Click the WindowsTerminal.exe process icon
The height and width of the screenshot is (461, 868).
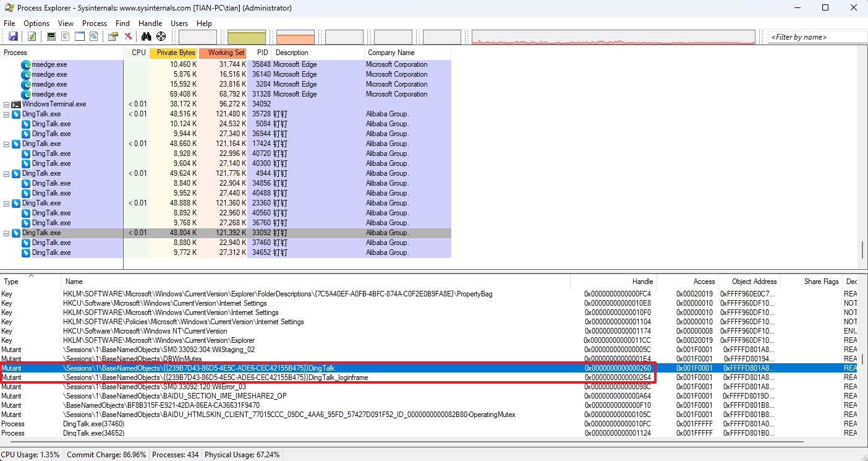tap(17, 104)
